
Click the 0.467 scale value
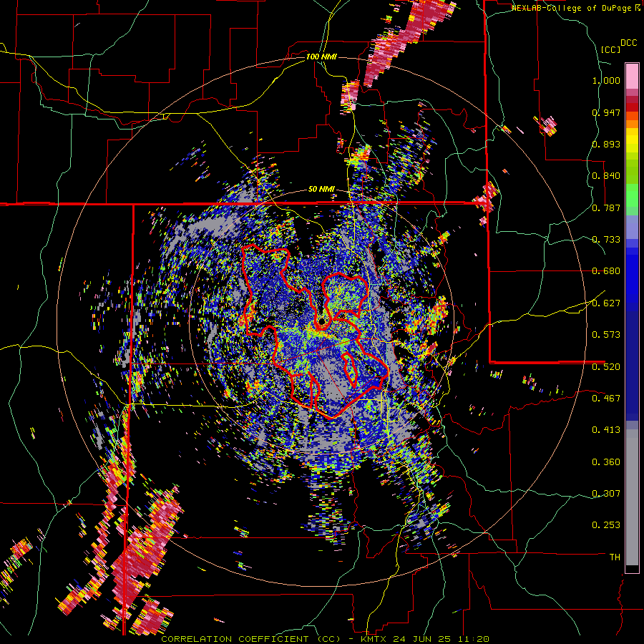606,398
